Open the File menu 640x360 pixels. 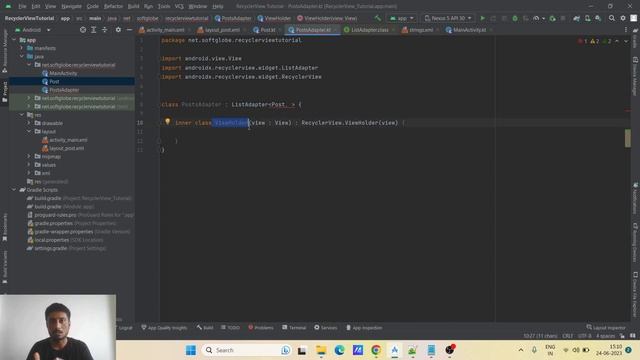coord(22,7)
